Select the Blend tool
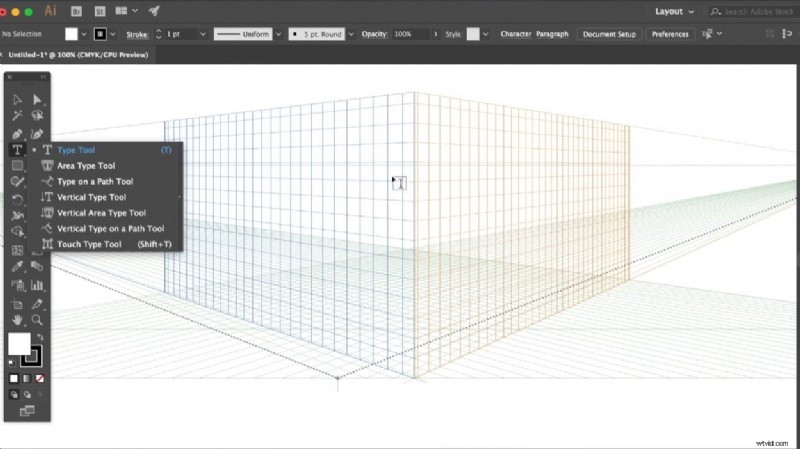This screenshot has height=449, width=800. point(37,266)
